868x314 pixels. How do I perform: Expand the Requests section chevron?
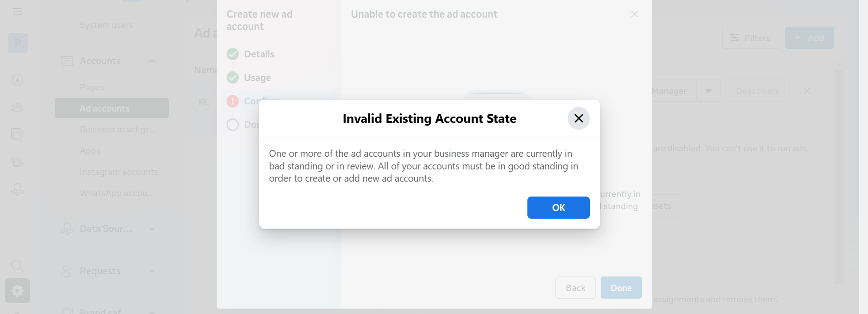tap(152, 271)
